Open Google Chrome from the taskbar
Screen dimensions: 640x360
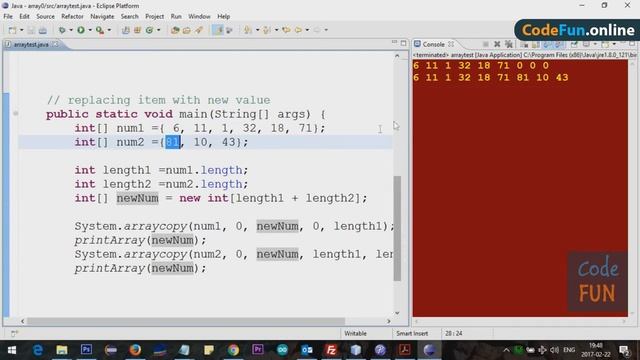[x=233, y=350]
